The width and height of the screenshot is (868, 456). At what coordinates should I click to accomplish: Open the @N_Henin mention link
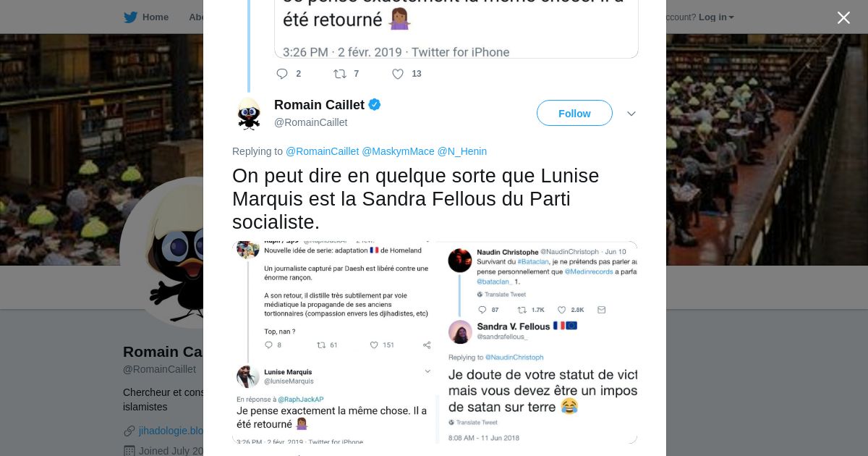point(461,151)
